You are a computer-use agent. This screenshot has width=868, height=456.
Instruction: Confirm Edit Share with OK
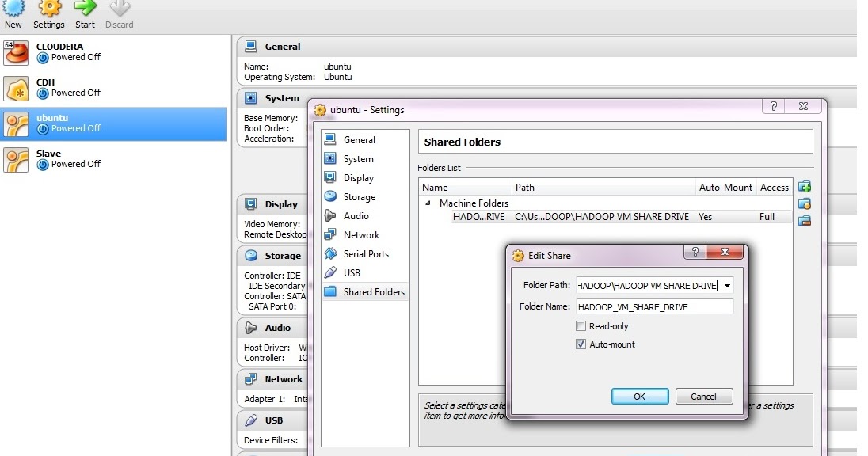coord(640,397)
